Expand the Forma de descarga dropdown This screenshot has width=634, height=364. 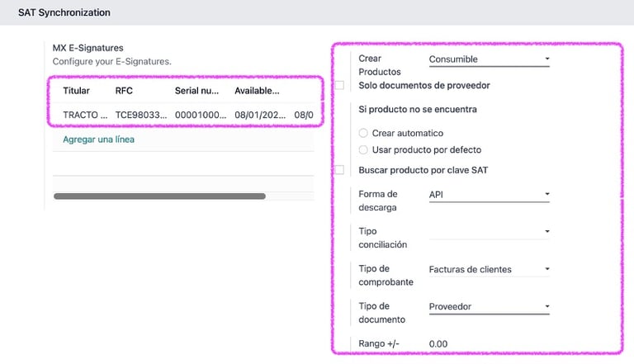[x=490, y=195]
